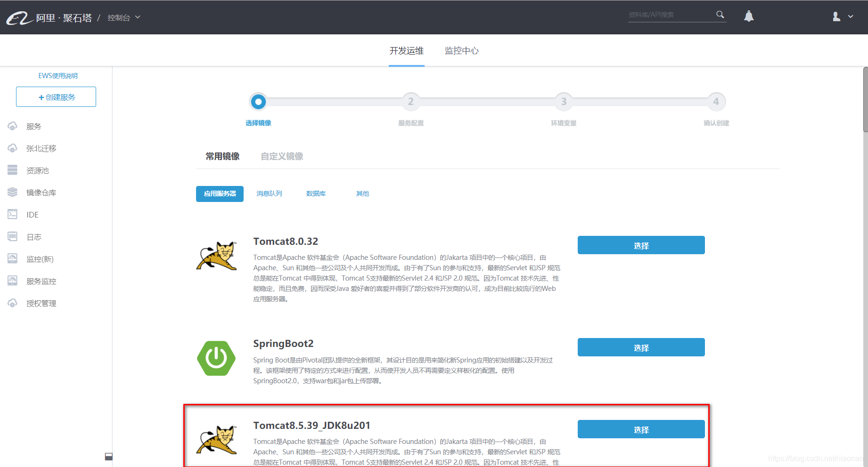Select the 常用镜像 tab
868x467 pixels.
pos(222,156)
